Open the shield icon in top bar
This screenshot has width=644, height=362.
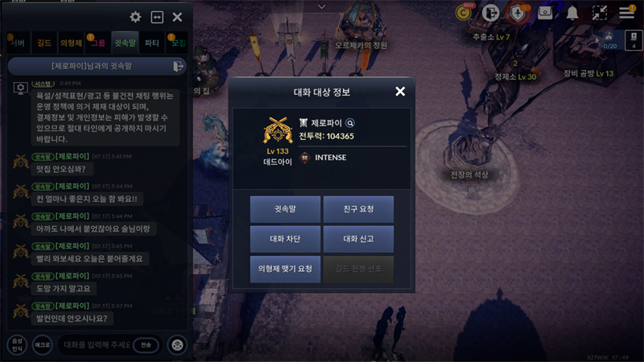[x=518, y=13]
